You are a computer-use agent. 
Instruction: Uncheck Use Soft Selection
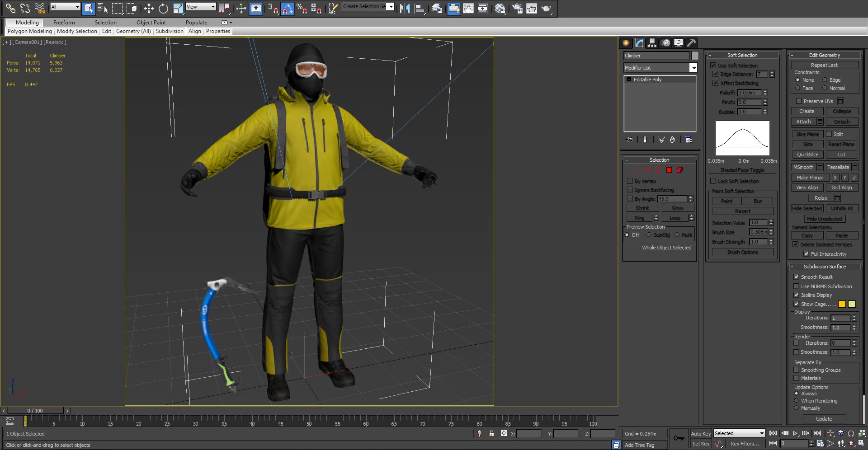[713, 66]
